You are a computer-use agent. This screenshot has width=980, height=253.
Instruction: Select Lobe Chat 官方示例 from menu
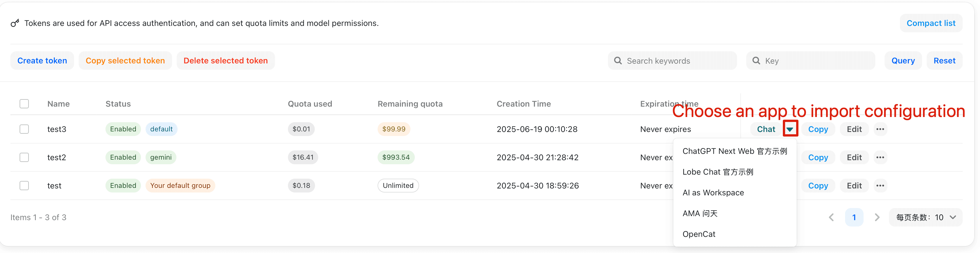pyautogui.click(x=735, y=172)
